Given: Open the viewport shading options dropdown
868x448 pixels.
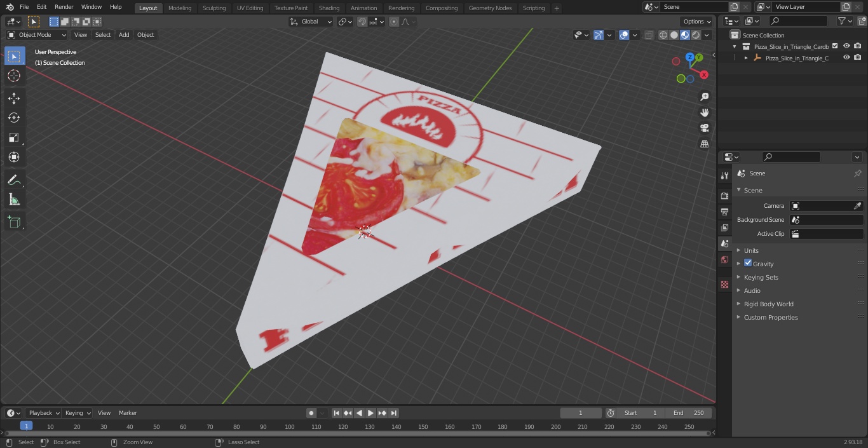Looking at the screenshot, I should [707, 35].
